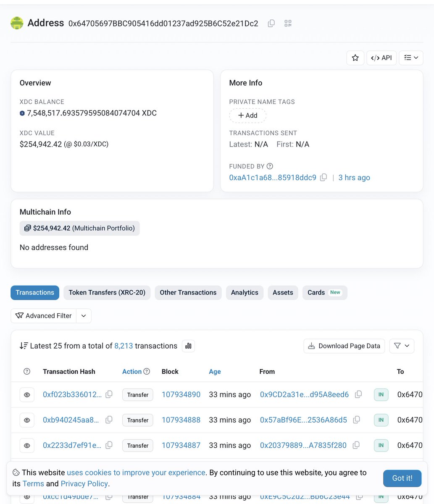Select the Analytics tab
434x504 pixels.
tap(245, 293)
